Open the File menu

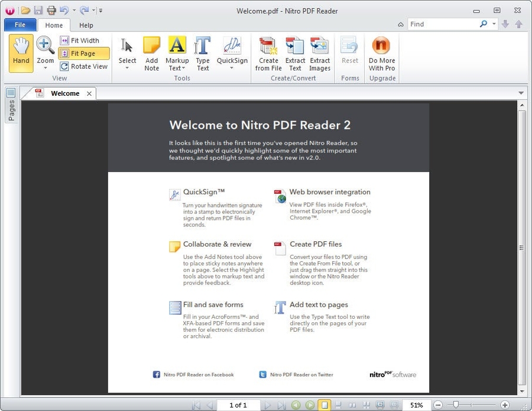click(x=20, y=24)
